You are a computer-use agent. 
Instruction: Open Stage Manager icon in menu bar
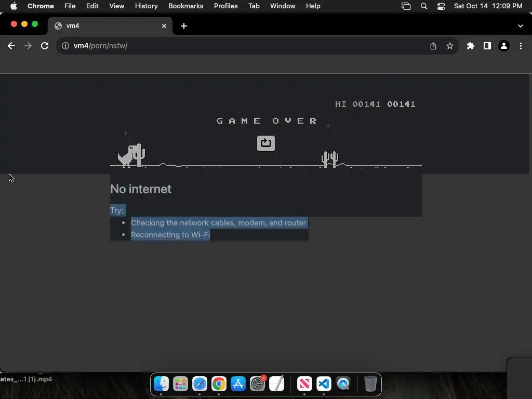point(406,6)
